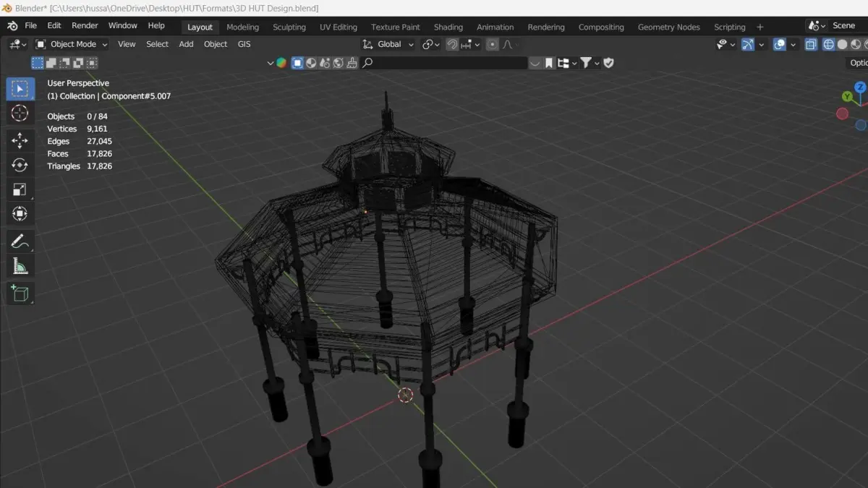Open Global transform orientation dropdown

coord(388,44)
